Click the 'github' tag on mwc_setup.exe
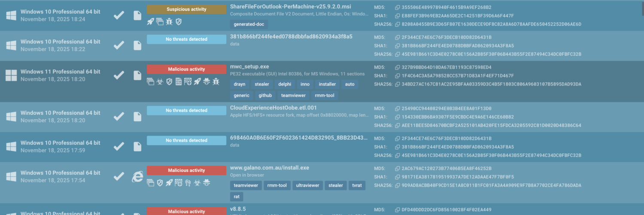The height and width of the screenshot is (215, 644). click(x=265, y=95)
